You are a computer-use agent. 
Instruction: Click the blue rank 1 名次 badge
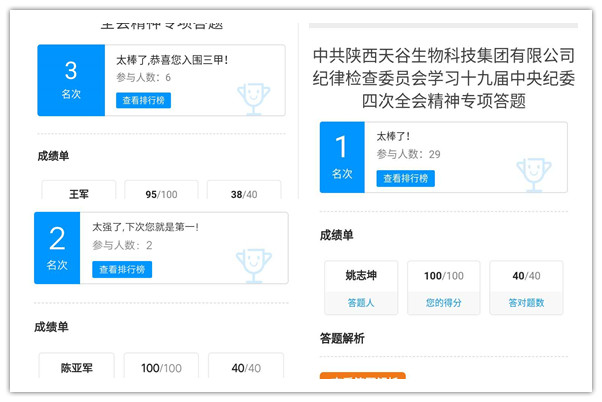pyautogui.click(x=342, y=157)
